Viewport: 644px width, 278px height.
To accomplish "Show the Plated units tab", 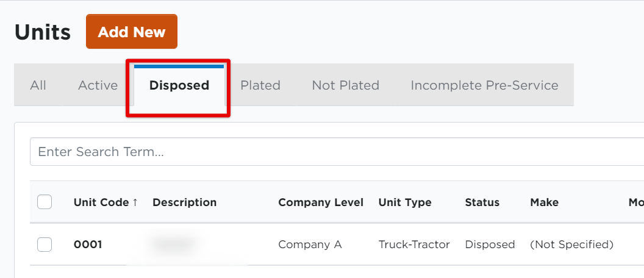I will point(260,85).
